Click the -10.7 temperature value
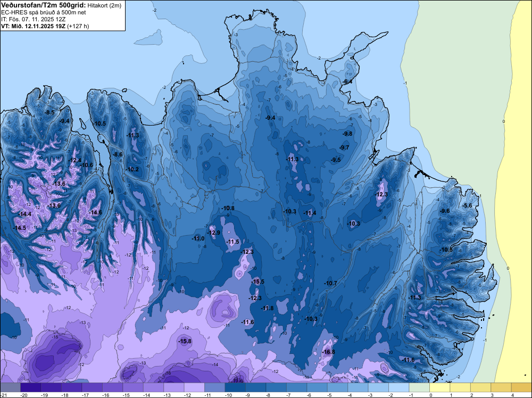This screenshot has width=532, height=398. pos(330,283)
